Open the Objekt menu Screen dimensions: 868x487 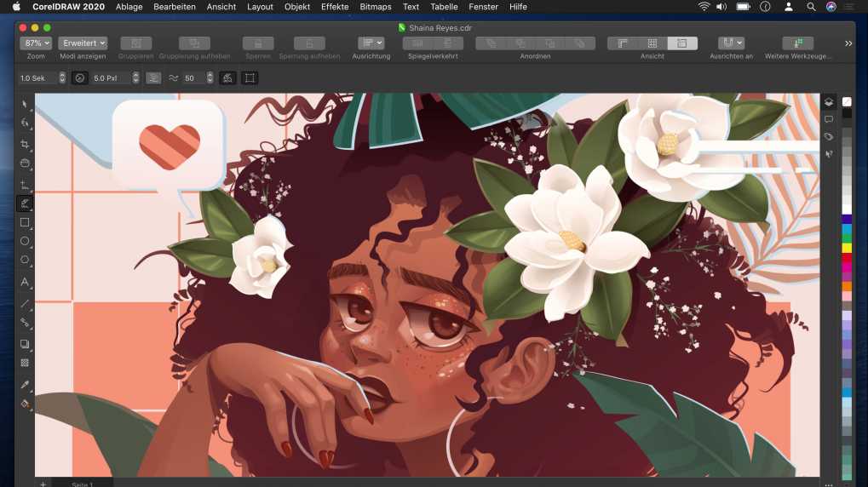[x=297, y=7]
